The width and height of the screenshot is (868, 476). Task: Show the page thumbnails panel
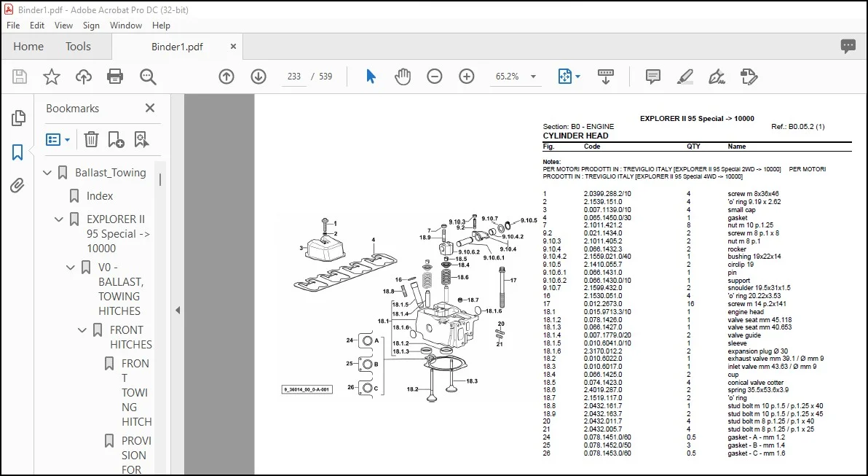click(18, 117)
